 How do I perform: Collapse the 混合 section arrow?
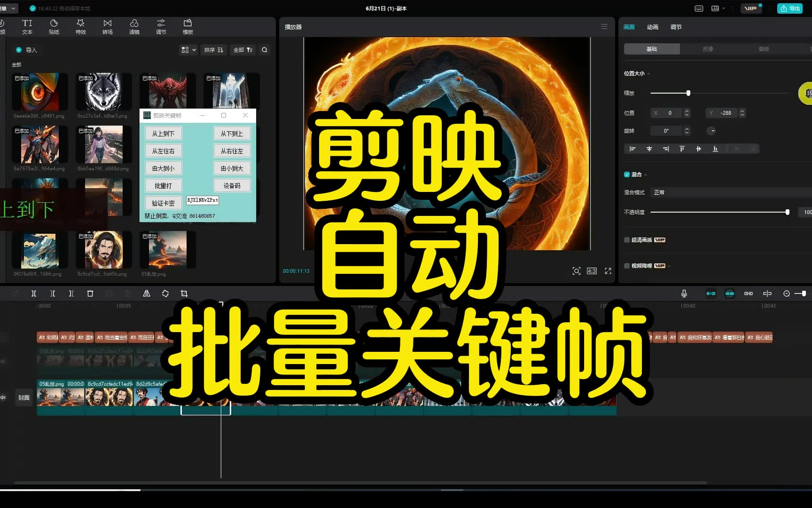tap(646, 175)
